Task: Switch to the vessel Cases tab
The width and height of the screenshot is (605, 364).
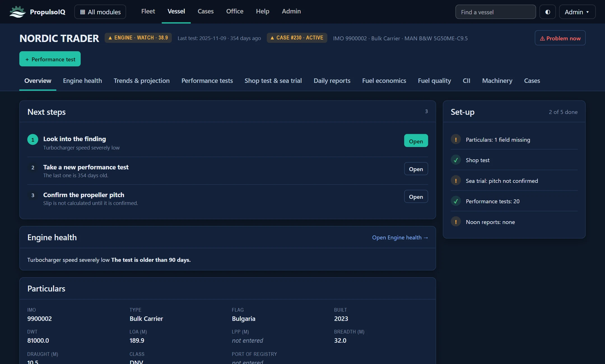Action: point(532,81)
